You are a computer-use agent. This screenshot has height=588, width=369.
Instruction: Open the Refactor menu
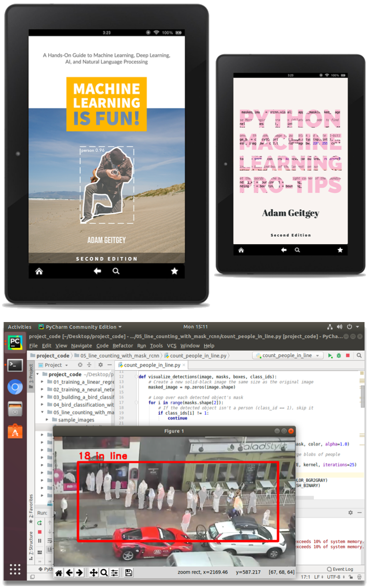(123, 346)
